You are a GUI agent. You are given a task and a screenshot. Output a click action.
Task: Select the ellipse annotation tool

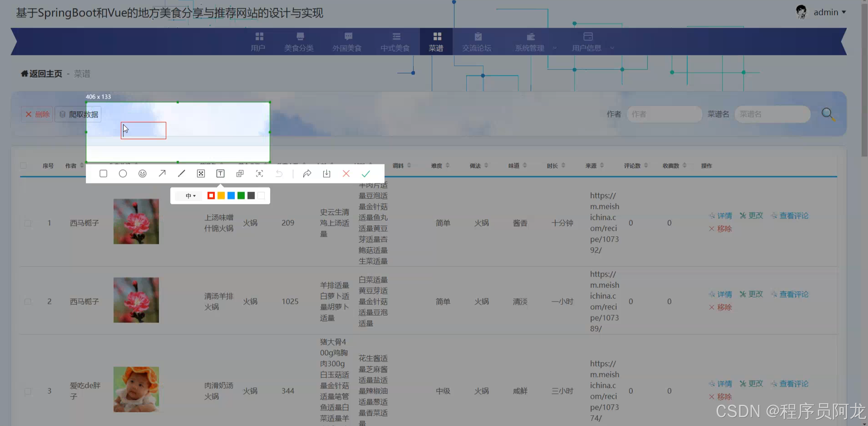123,174
